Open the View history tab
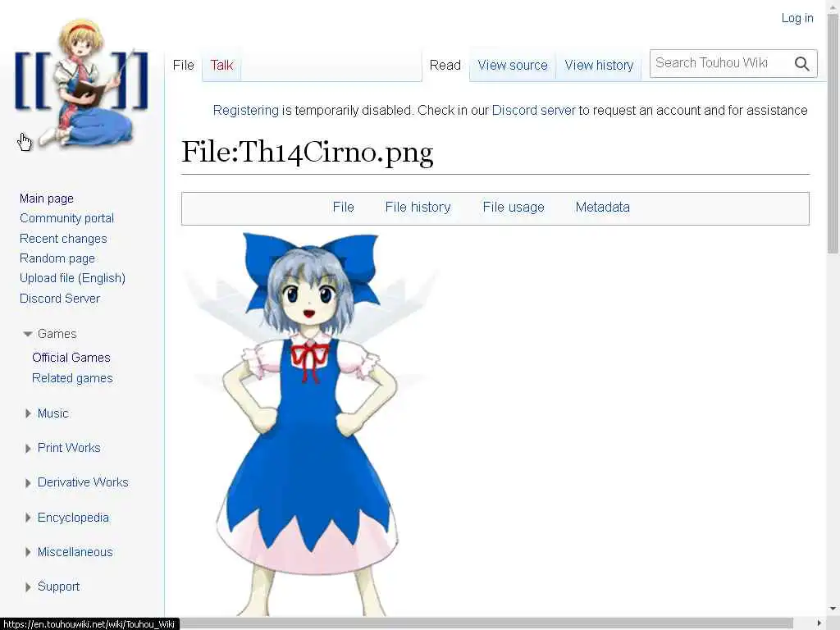Viewport: 840px width, 630px height. click(599, 65)
